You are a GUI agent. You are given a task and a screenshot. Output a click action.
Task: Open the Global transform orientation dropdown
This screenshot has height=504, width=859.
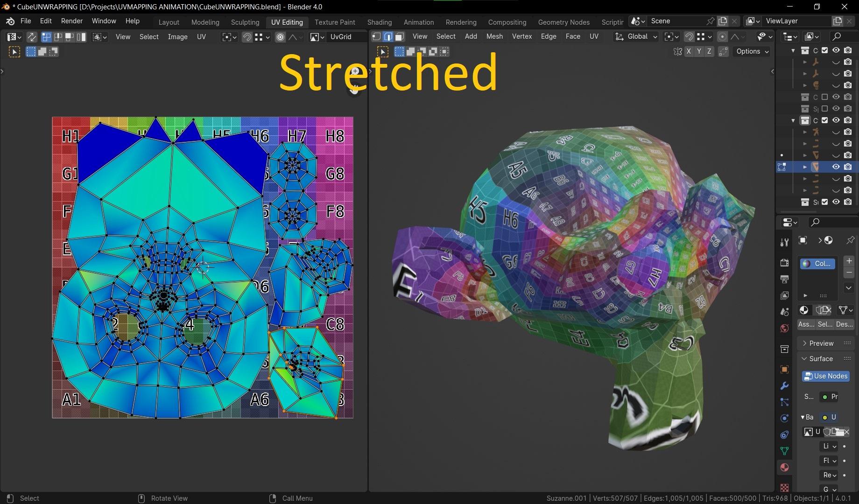(637, 37)
